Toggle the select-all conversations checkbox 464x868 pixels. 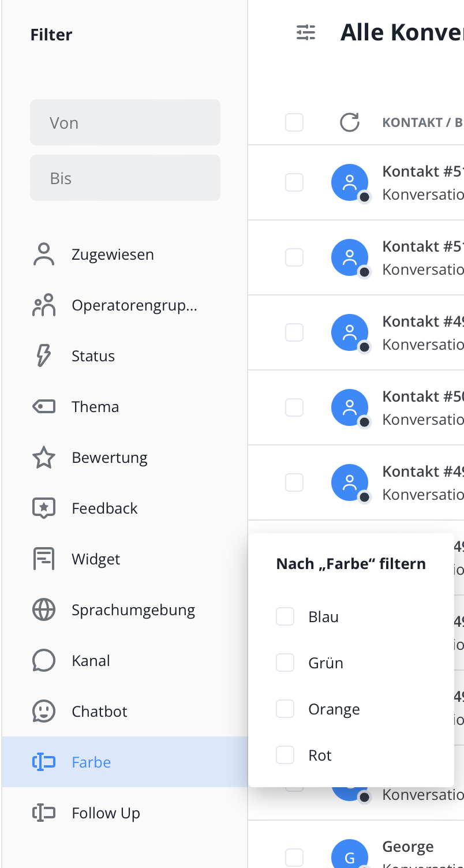pos(294,122)
